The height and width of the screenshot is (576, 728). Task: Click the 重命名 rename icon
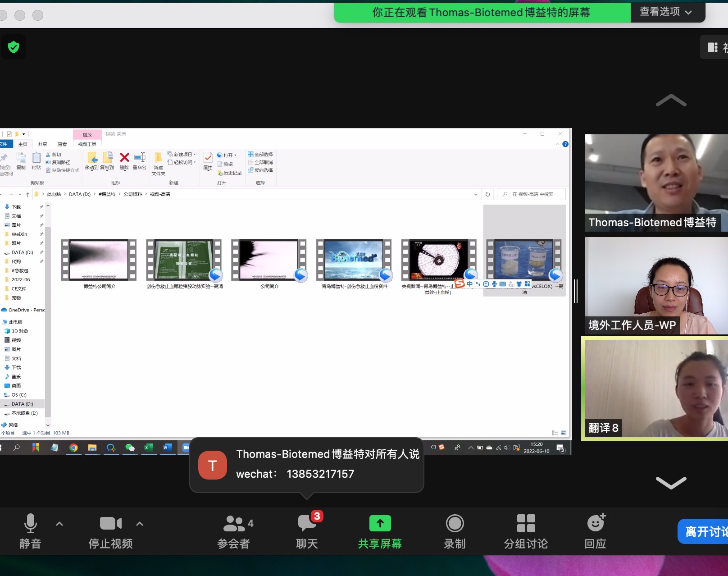click(x=140, y=161)
